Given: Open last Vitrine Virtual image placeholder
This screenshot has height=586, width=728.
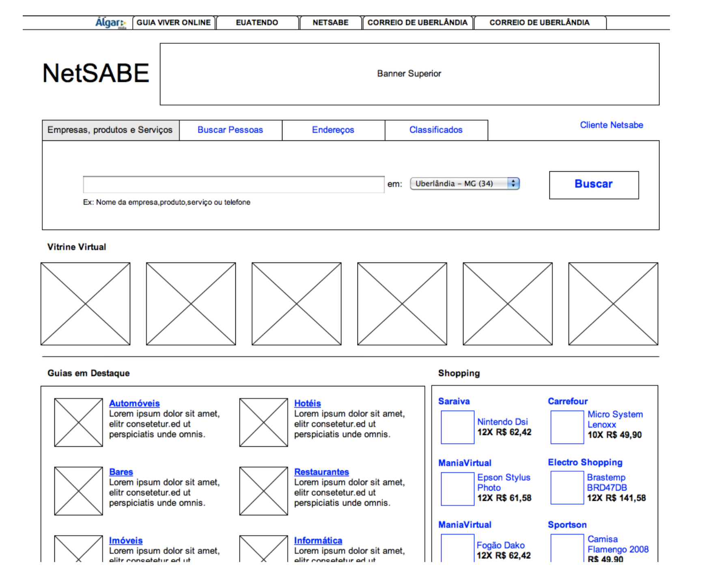Looking at the screenshot, I should click(x=613, y=304).
